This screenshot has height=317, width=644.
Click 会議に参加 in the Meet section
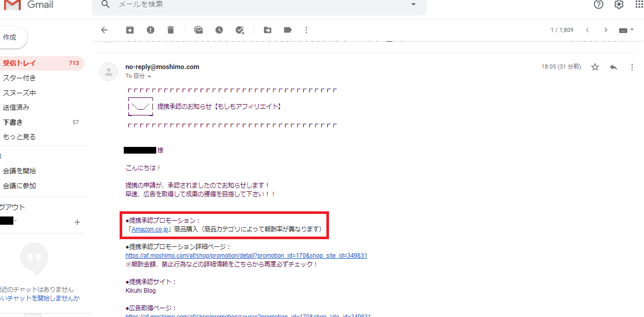[x=20, y=186]
